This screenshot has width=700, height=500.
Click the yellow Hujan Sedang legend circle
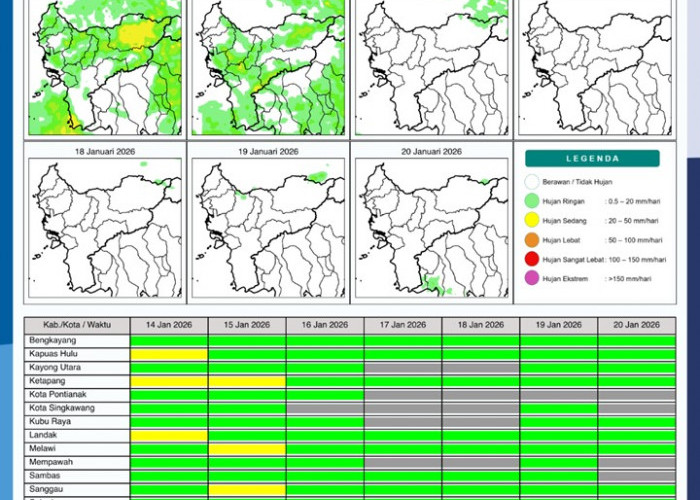pos(531,220)
